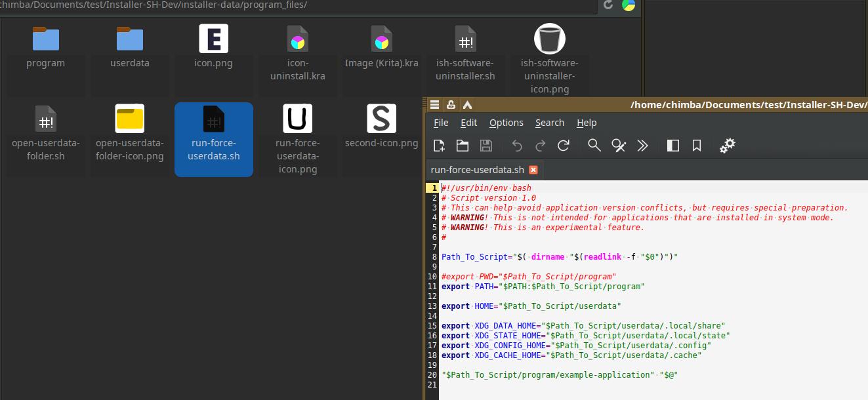
Task: Open the Search menu
Action: click(x=549, y=123)
